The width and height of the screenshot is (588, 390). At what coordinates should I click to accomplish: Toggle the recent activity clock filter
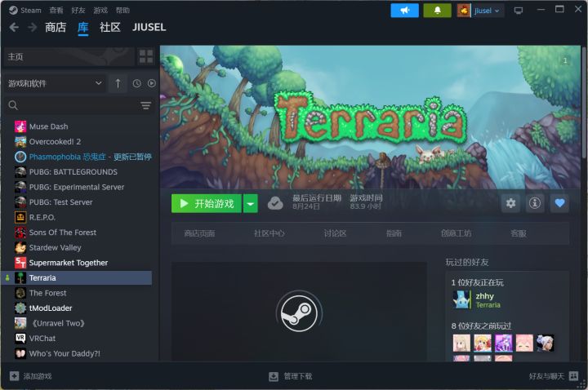coord(137,83)
